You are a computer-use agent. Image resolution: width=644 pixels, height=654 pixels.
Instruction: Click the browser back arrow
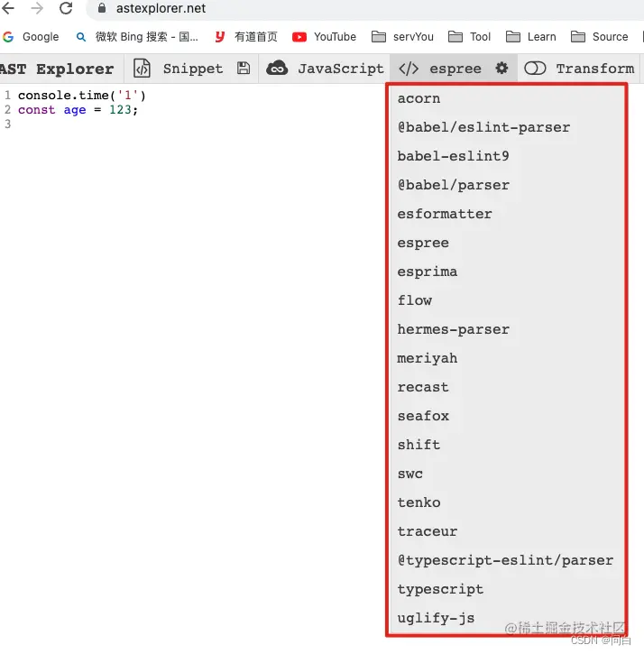[8, 8]
